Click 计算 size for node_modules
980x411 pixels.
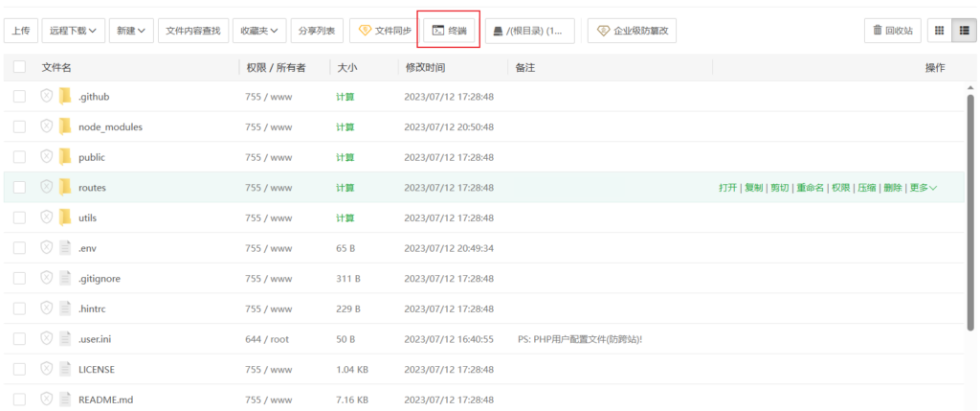pos(345,127)
